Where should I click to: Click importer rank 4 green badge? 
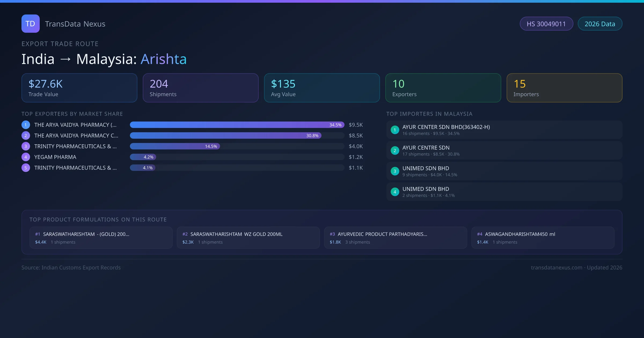pos(395,192)
